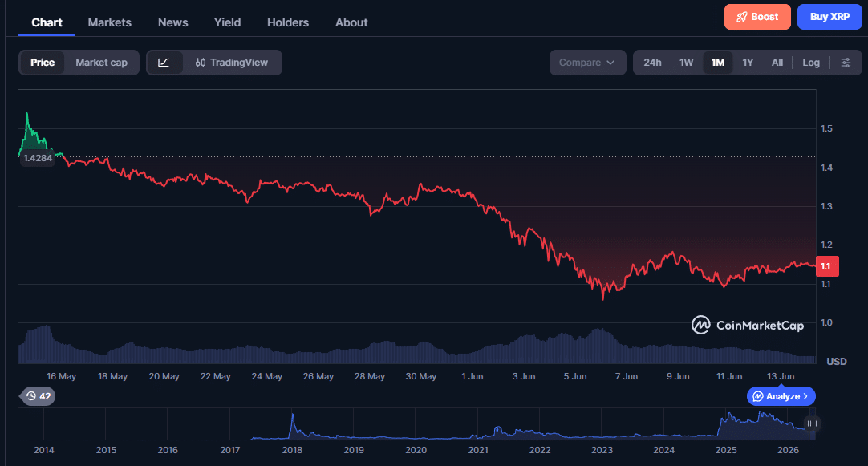Viewport: 868px width, 466px height.
Task: Click 2025 on the range timeline
Action: coord(726,450)
